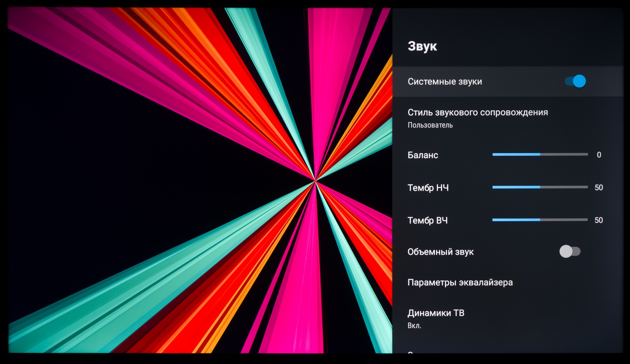Open Параметры эквалайзера

click(x=460, y=282)
